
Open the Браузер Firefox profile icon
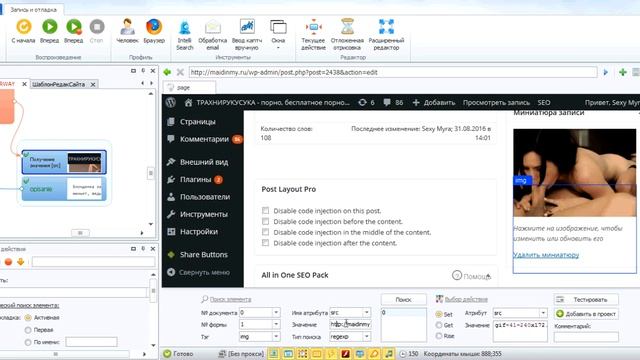[x=154, y=27]
